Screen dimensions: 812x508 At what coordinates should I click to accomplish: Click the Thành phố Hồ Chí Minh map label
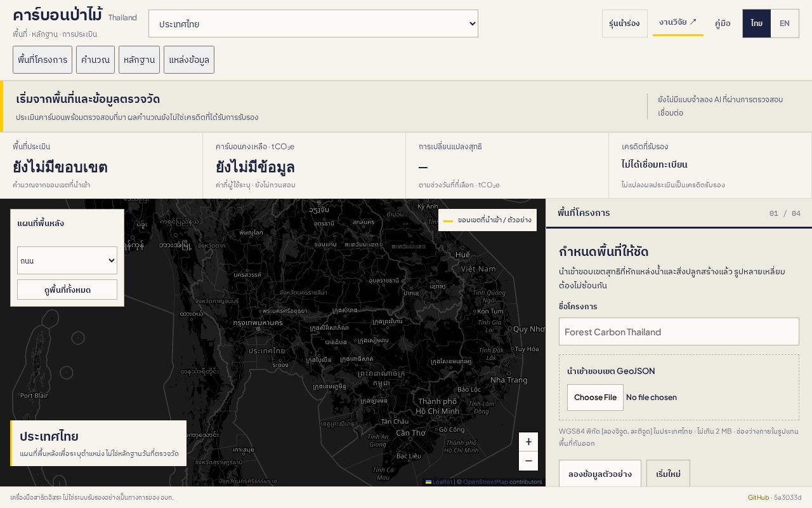coord(438,406)
